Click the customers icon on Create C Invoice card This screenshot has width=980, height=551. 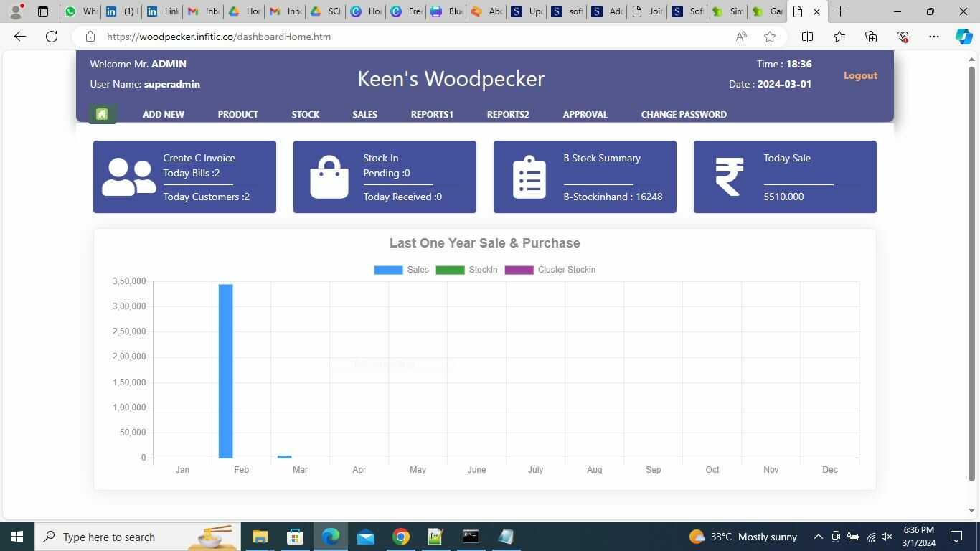pos(128,177)
